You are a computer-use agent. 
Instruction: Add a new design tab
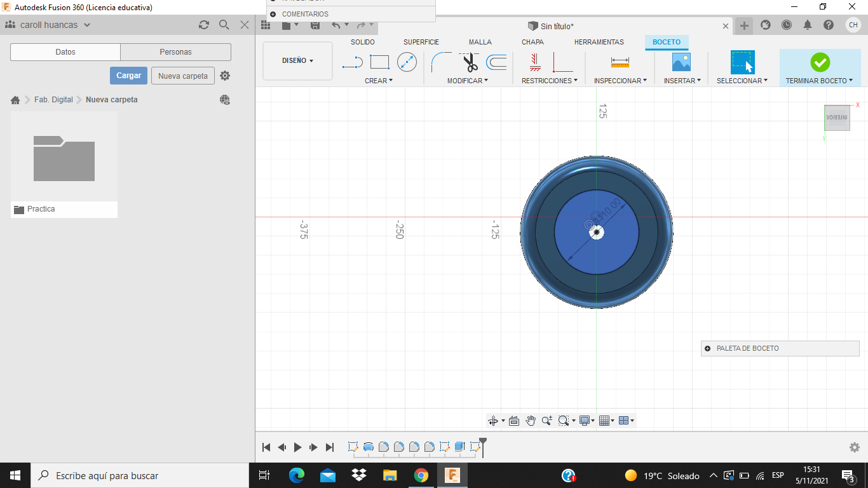point(744,25)
